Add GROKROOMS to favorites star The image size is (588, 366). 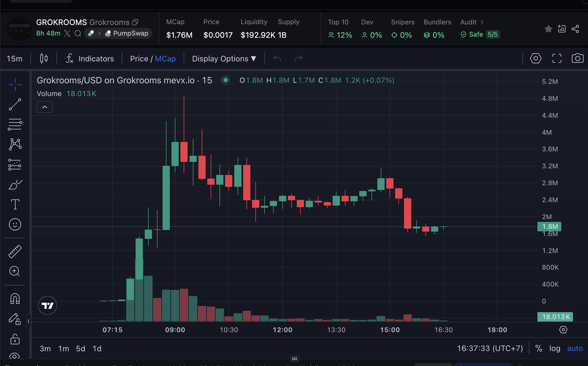point(548,29)
